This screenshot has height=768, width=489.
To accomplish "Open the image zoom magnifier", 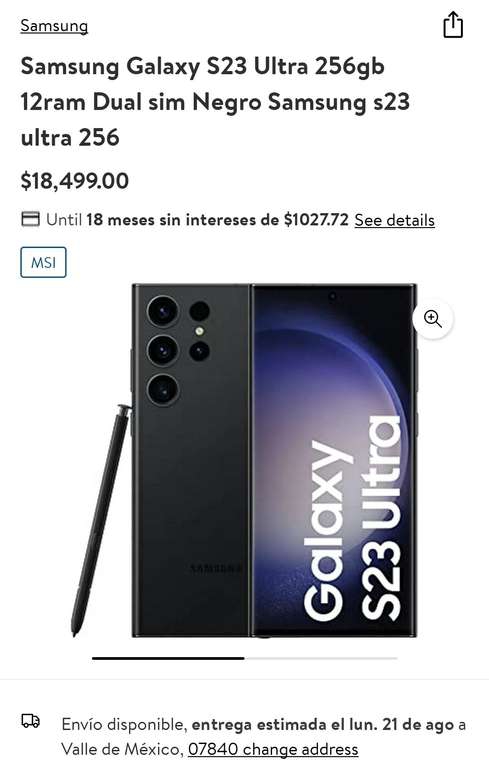I will 433,319.
